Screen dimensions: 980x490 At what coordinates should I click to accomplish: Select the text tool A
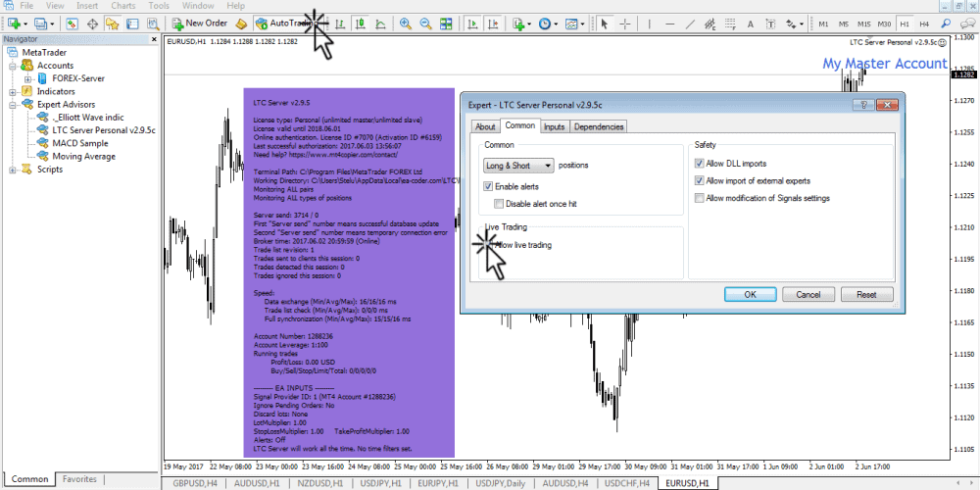(x=751, y=24)
